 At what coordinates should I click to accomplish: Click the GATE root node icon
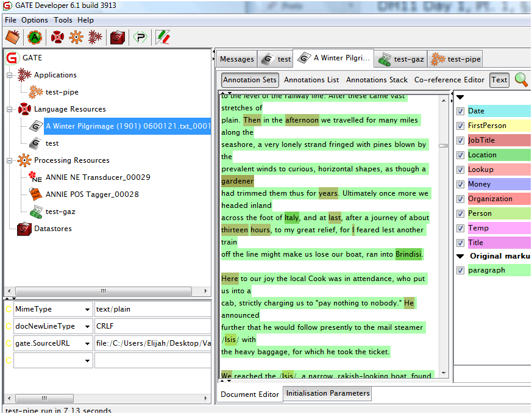12,58
